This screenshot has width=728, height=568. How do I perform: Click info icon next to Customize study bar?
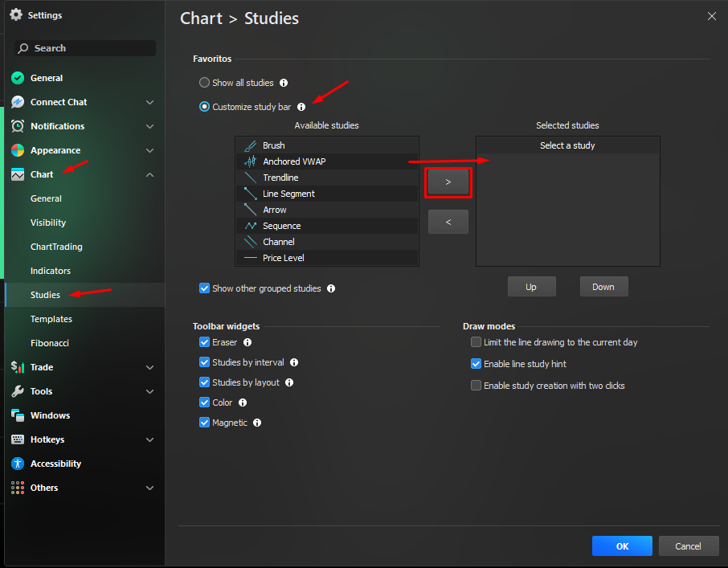point(301,107)
